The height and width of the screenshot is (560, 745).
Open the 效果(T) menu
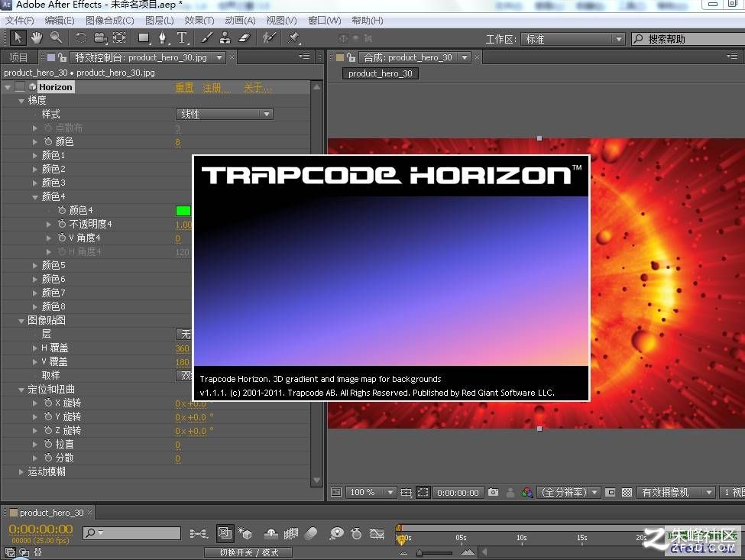pos(199,21)
